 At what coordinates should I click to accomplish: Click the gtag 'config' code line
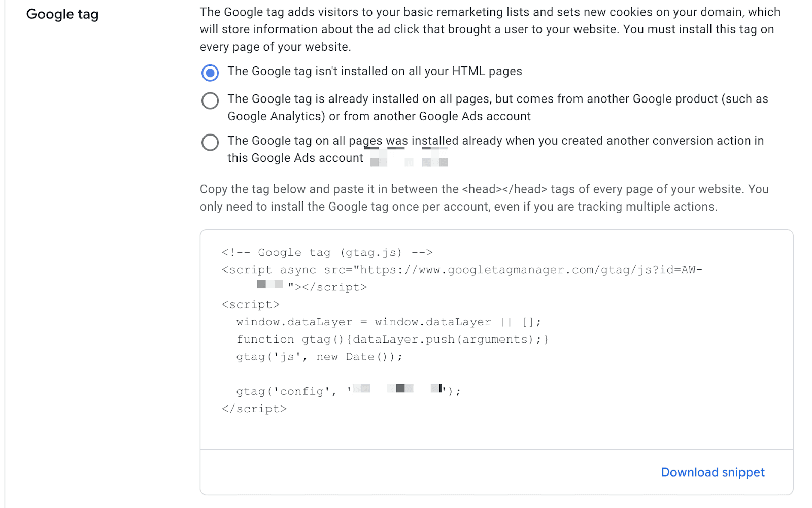[348, 391]
